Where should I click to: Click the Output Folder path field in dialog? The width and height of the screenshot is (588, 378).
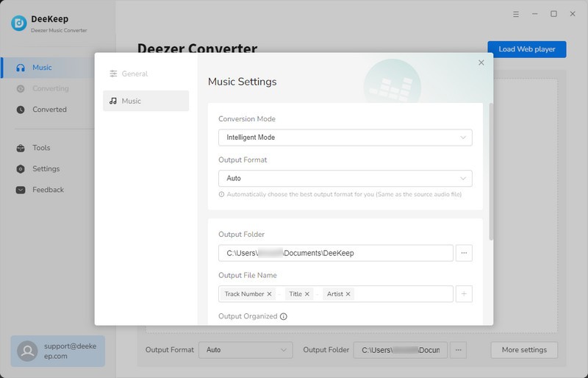(336, 253)
